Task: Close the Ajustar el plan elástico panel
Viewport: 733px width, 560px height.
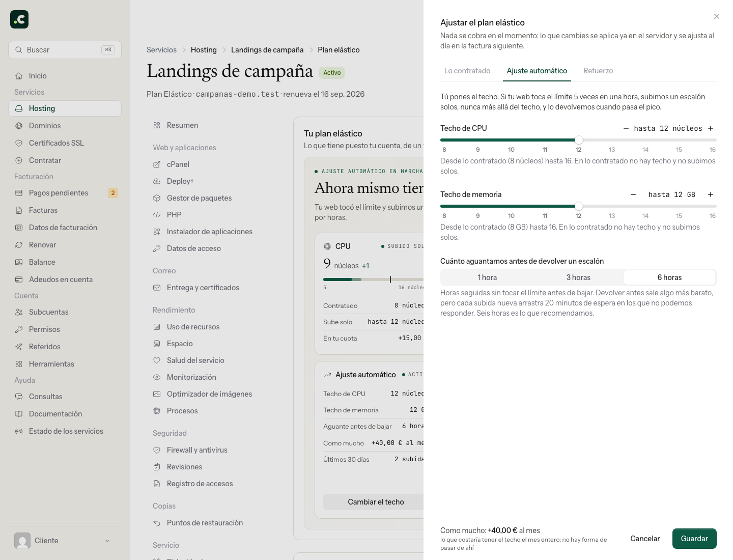Action: click(x=717, y=16)
